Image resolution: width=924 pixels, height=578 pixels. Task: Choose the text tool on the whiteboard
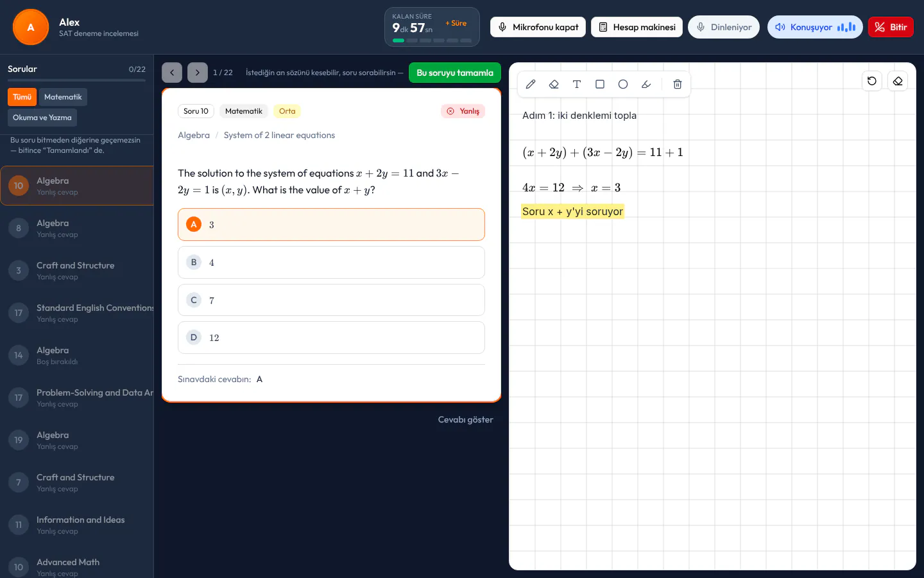577,84
